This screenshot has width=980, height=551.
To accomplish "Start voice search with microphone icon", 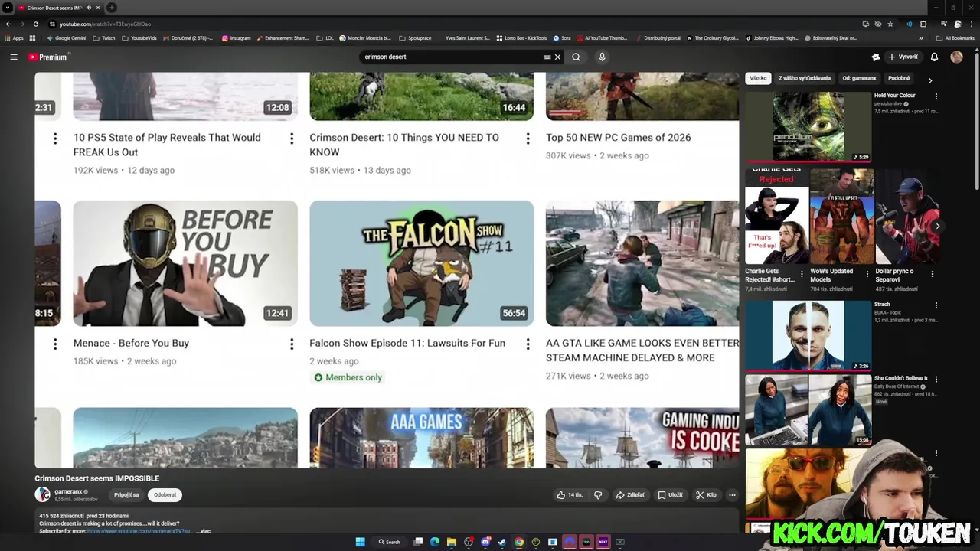I will [602, 57].
